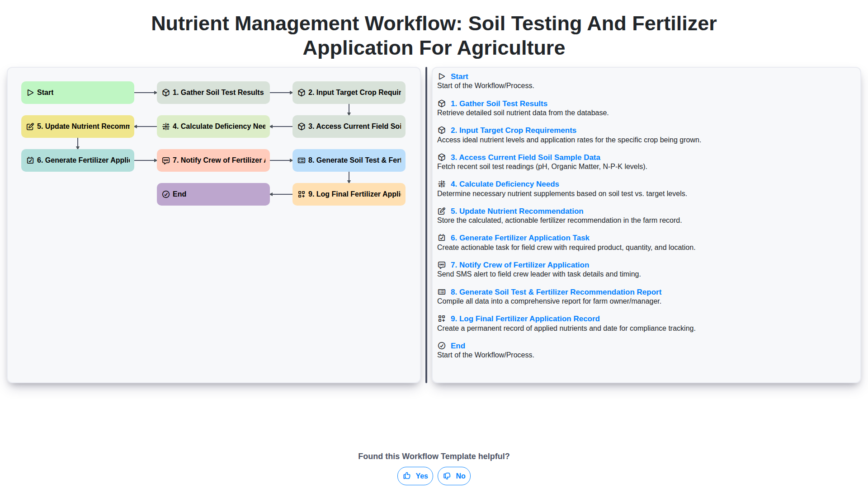Open the 2. Input Target Crop Requirements link
Screen dimensions: 868x488
[x=513, y=130]
